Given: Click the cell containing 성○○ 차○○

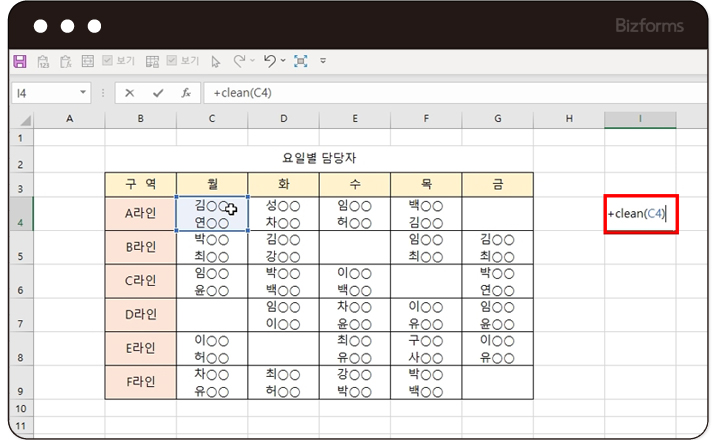Looking at the screenshot, I should (x=284, y=214).
